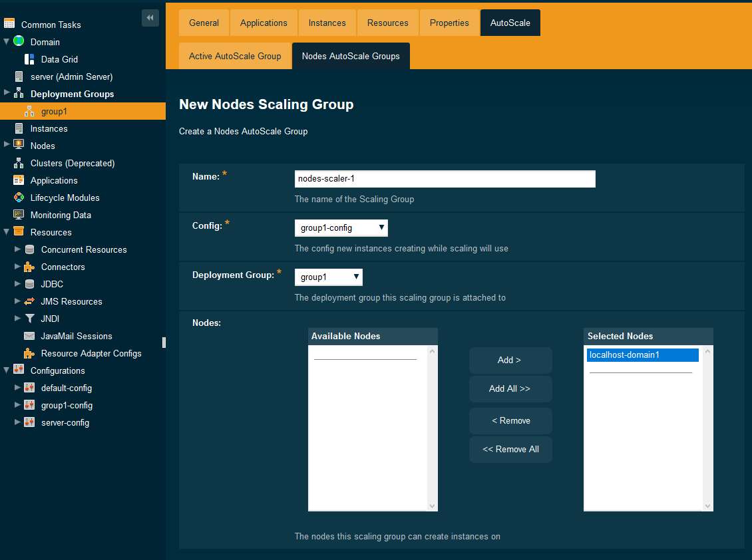Click the group1 deployment group icon
This screenshot has height=560, width=752.
[29, 111]
